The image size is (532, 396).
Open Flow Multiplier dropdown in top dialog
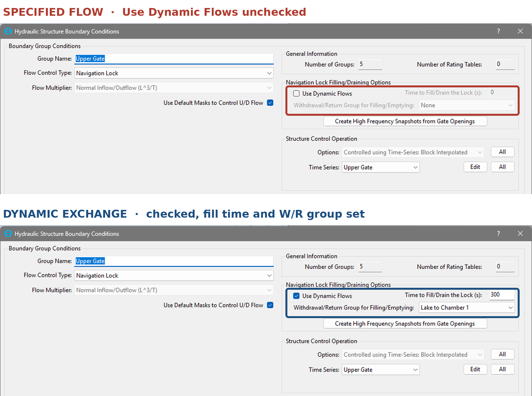(174, 88)
